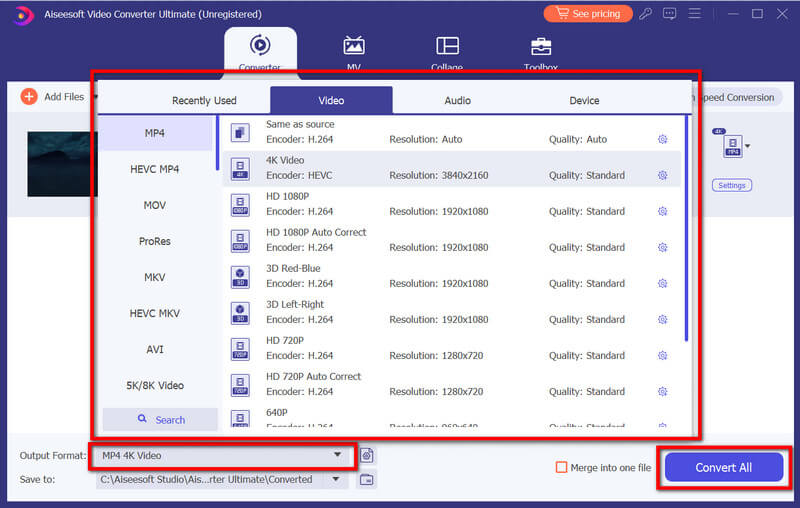Viewport: 800px width, 508px height.
Task: Switch to the Audio tab
Action: tap(458, 100)
